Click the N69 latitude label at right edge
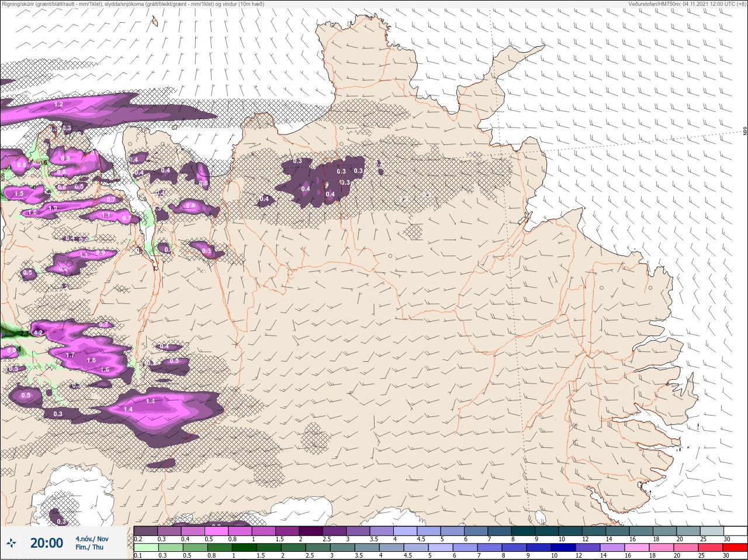 (745, 132)
